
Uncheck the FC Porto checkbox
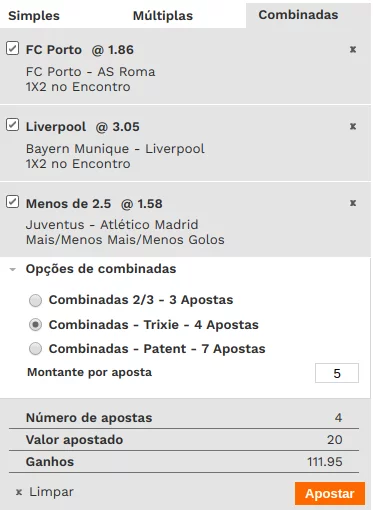pos(12,48)
